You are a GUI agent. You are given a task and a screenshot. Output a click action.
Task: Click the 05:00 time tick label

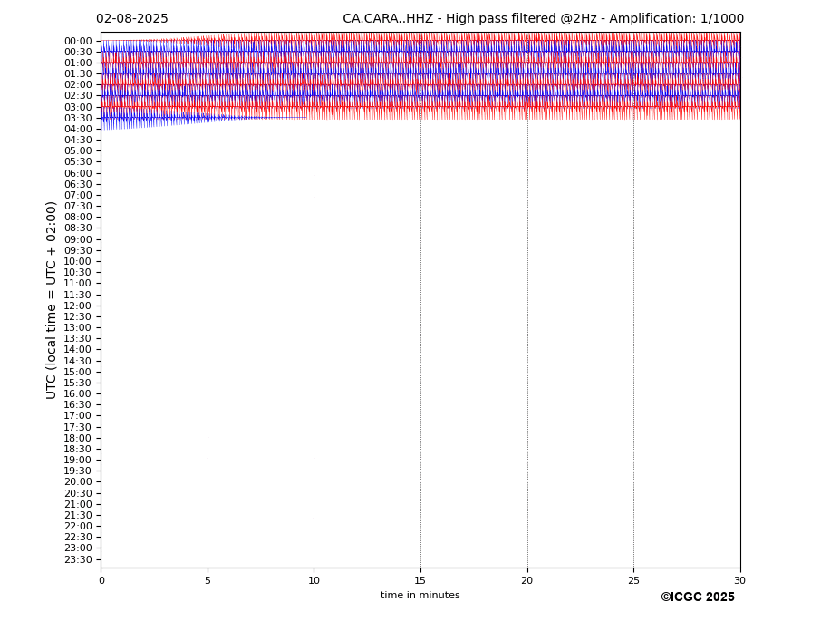pyautogui.click(x=78, y=151)
